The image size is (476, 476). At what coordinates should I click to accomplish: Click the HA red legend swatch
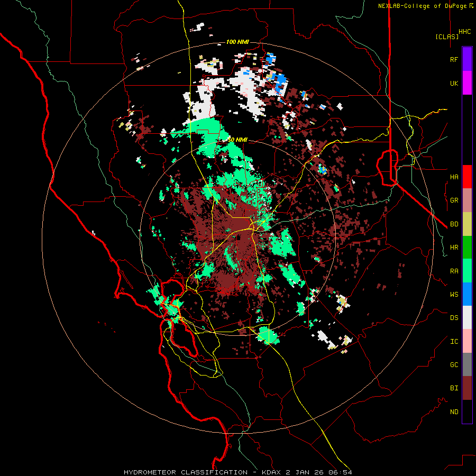click(x=467, y=177)
